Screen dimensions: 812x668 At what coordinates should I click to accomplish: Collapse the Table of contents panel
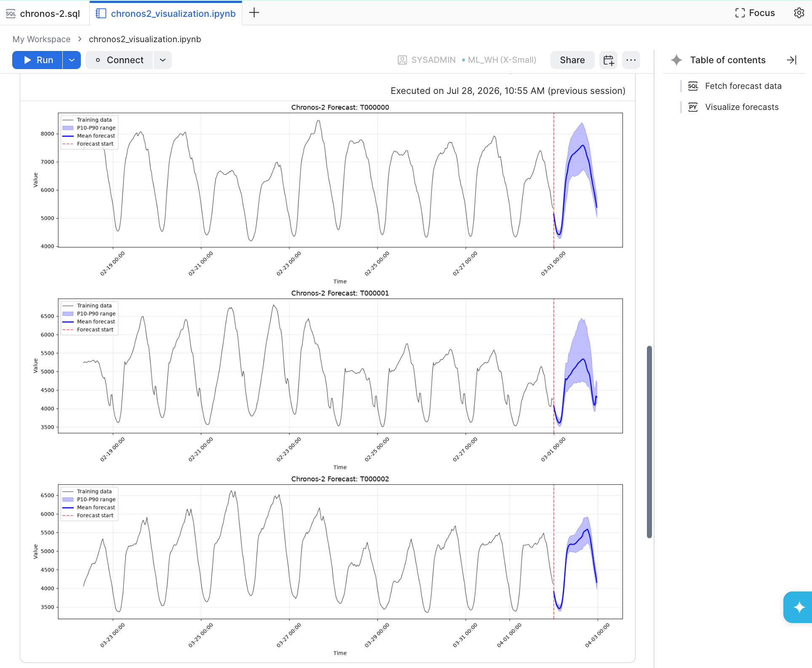pyautogui.click(x=791, y=60)
